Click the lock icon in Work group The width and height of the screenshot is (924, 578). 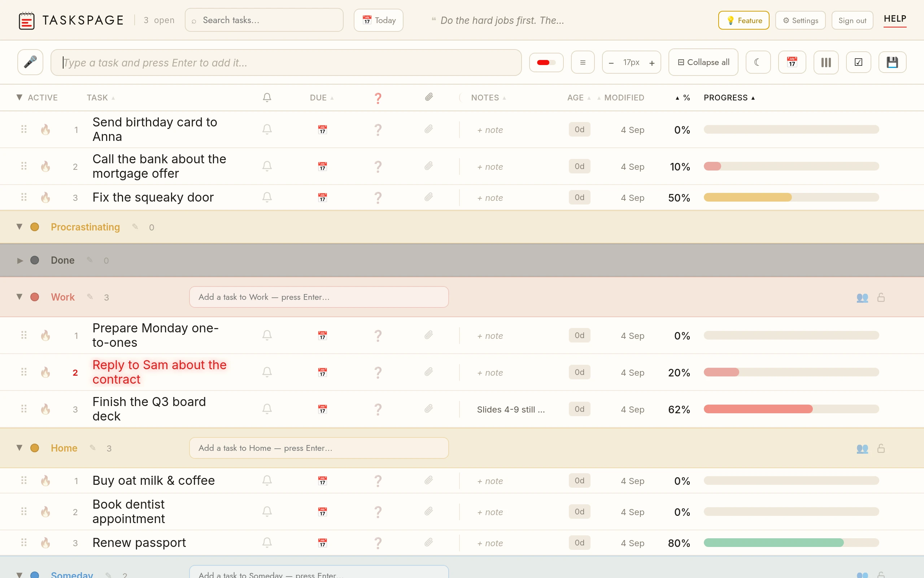pyautogui.click(x=881, y=297)
